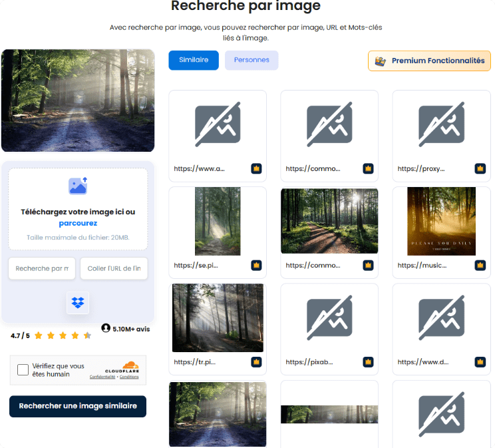Open the golden forest https://music... thumbnail
Image resolution: width=495 pixels, height=448 pixels.
441,221
